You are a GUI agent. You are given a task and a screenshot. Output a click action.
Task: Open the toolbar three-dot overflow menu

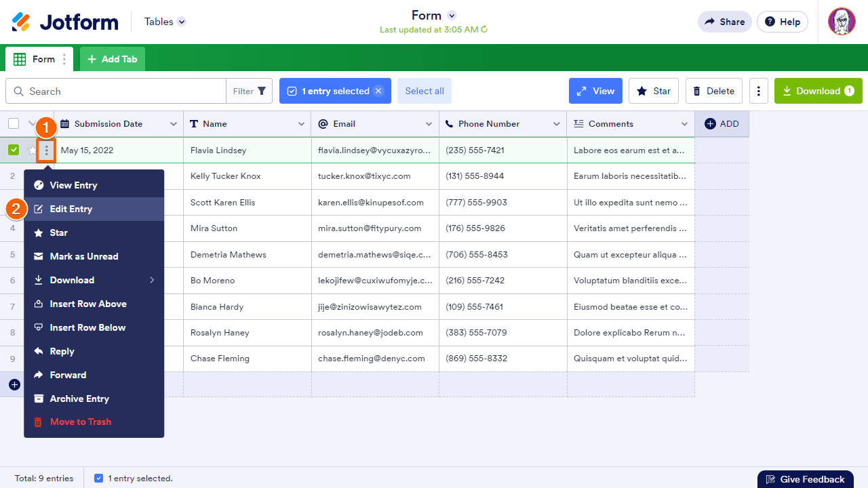[758, 91]
